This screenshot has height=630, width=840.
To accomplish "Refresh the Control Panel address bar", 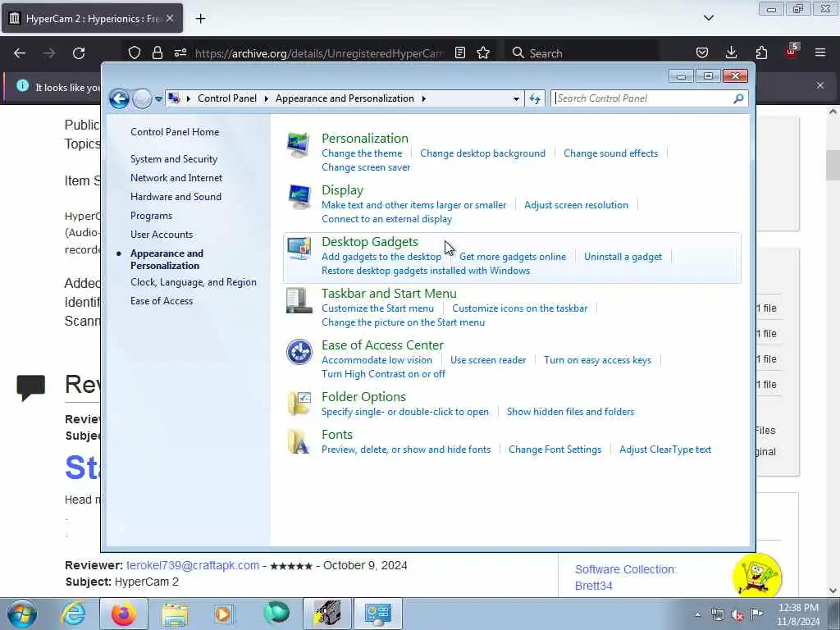I will click(x=535, y=98).
